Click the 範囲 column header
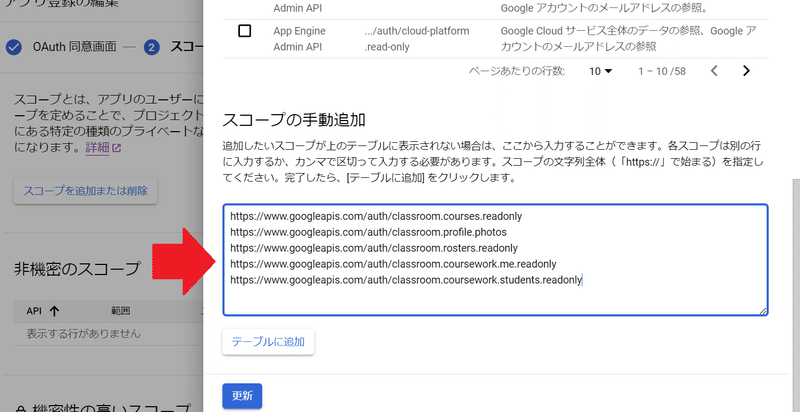The width and height of the screenshot is (800, 412). [x=121, y=311]
